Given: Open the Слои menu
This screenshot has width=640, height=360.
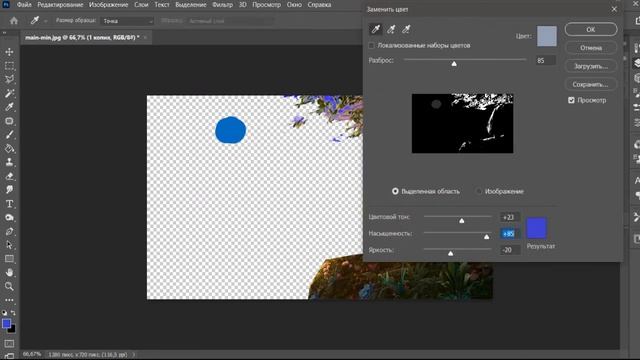Looking at the screenshot, I should [x=141, y=5].
